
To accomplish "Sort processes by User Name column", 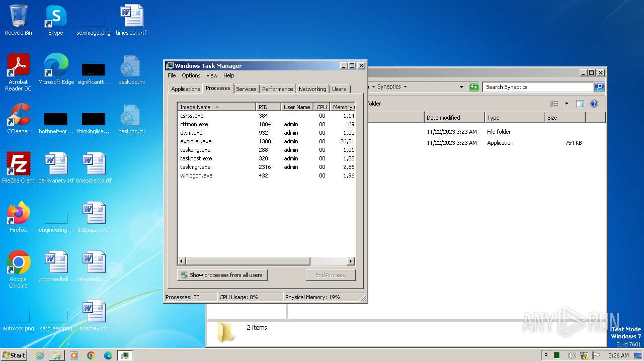I will click(x=297, y=107).
